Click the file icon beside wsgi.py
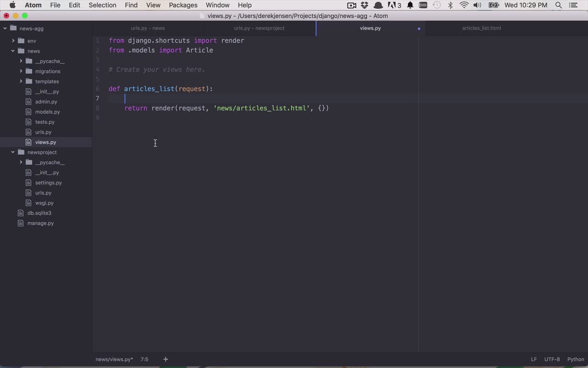The image size is (588, 368). click(29, 203)
